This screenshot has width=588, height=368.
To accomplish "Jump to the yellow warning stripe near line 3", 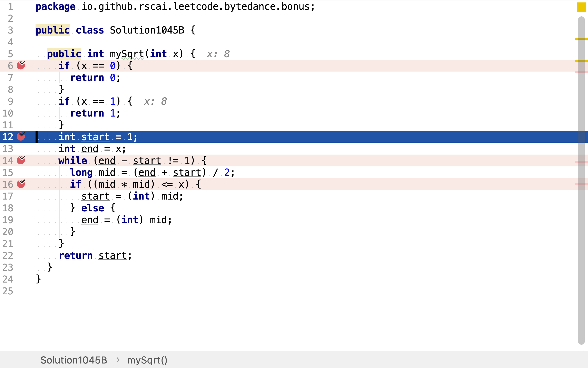I will (581, 39).
